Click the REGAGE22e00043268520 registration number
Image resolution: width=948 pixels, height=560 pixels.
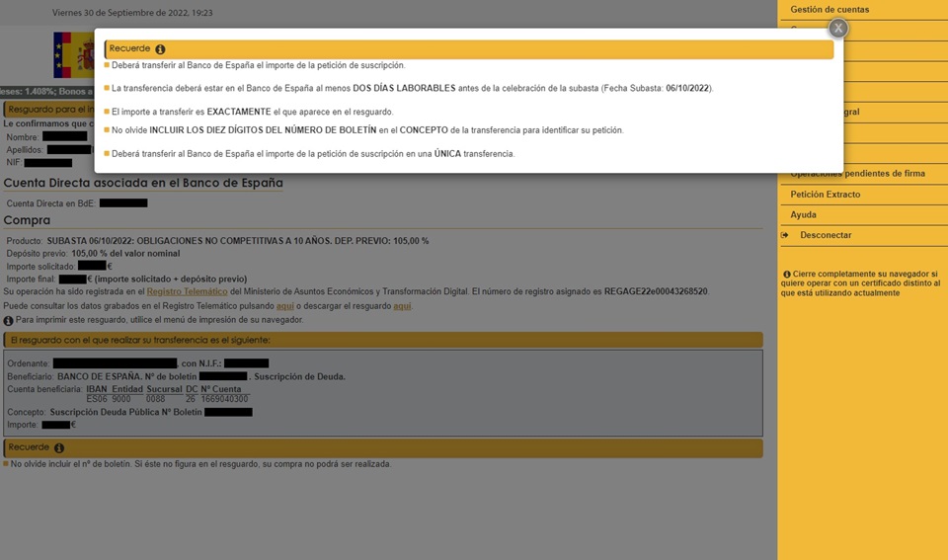[x=656, y=291]
